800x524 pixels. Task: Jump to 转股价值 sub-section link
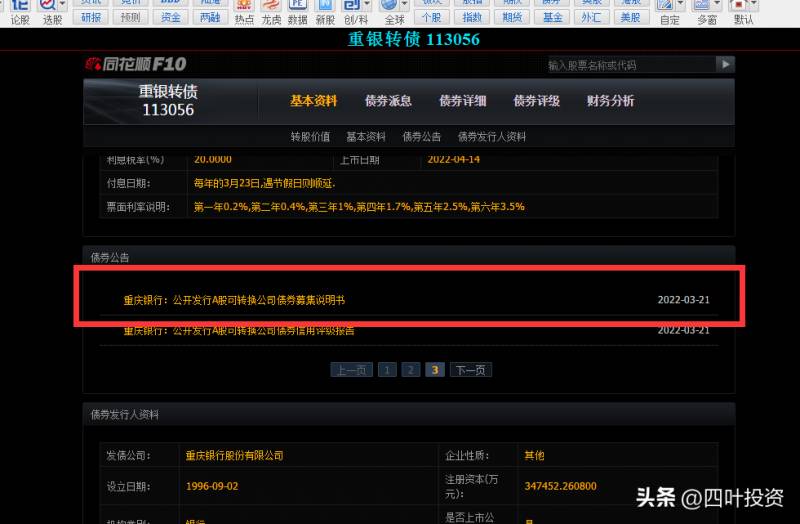310,137
